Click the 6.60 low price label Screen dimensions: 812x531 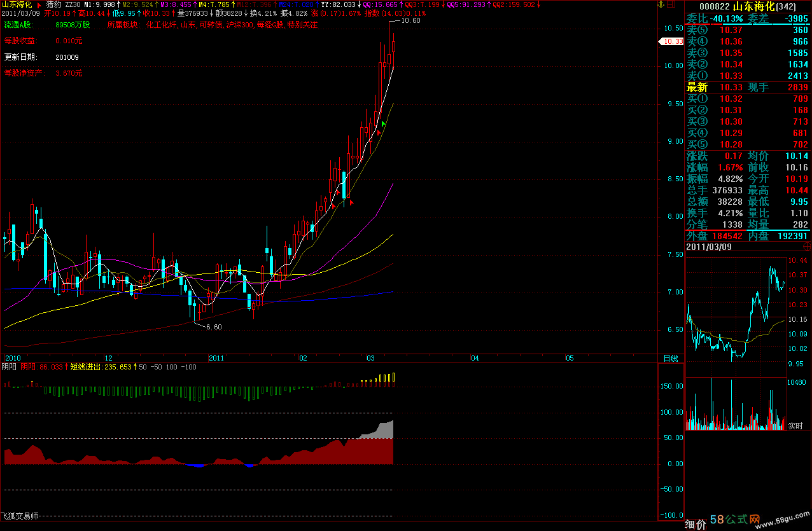point(213,327)
